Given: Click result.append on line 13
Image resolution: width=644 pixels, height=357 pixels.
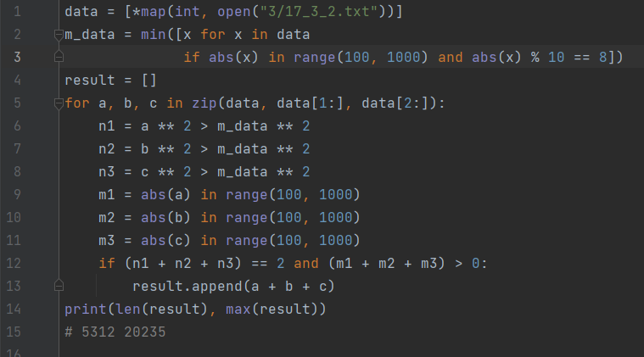Looking at the screenshot, I should point(187,286).
